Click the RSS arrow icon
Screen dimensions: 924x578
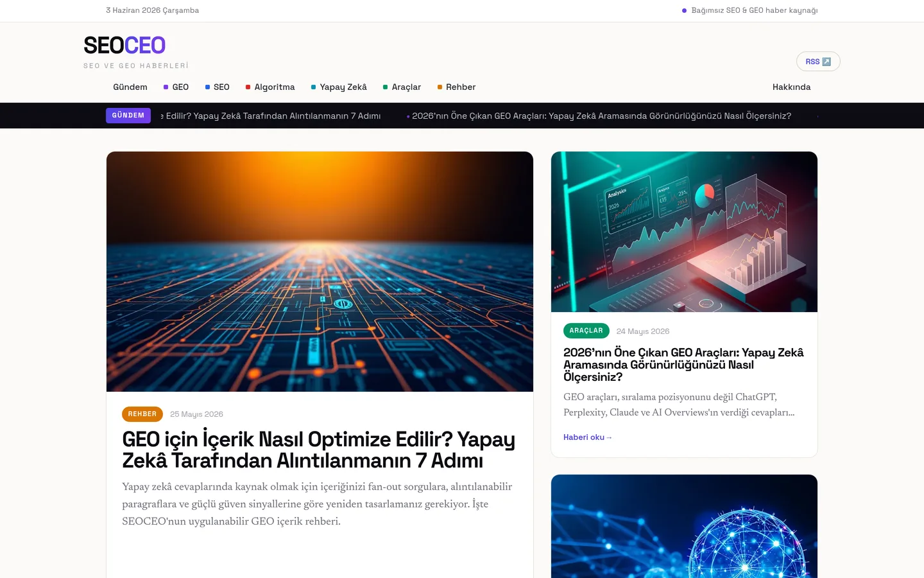click(826, 62)
